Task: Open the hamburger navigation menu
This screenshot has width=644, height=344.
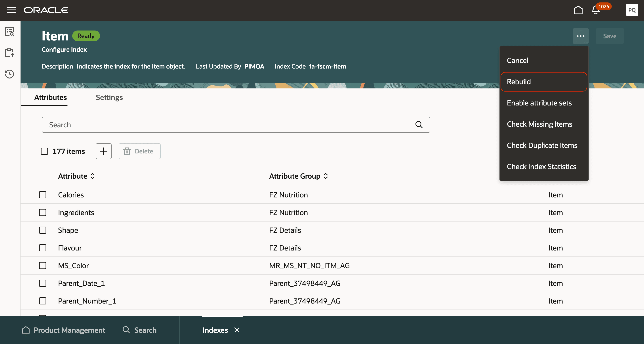Action: (11, 10)
